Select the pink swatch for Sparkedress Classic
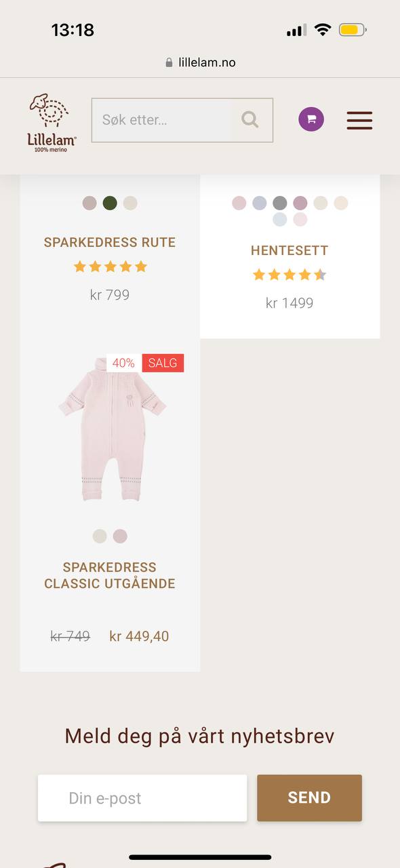The width and height of the screenshot is (400, 868). pyautogui.click(x=120, y=536)
